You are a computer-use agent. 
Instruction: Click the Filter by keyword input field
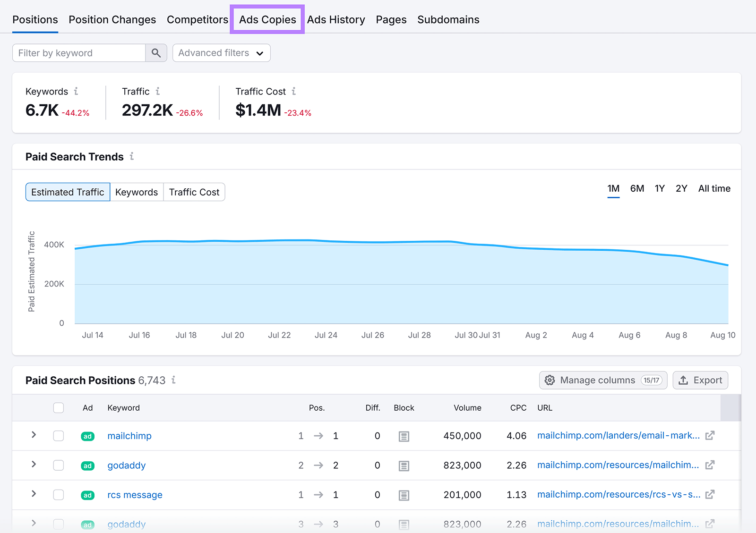click(78, 53)
